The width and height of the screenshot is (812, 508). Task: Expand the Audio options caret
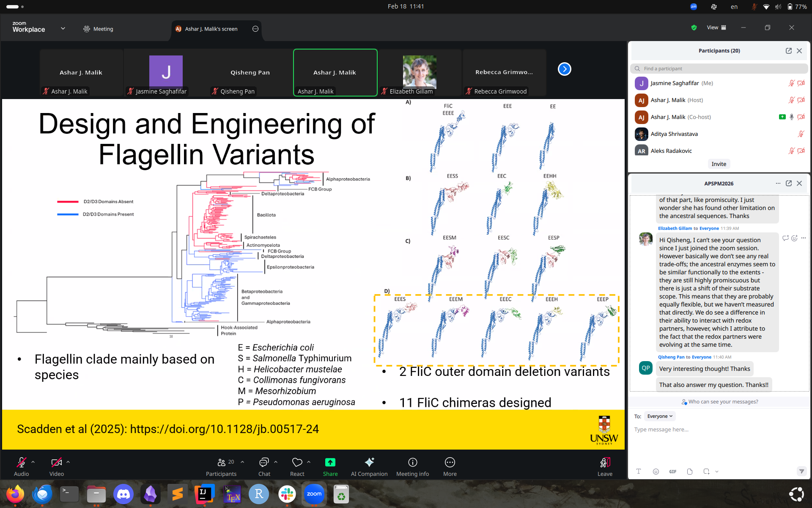click(x=33, y=462)
